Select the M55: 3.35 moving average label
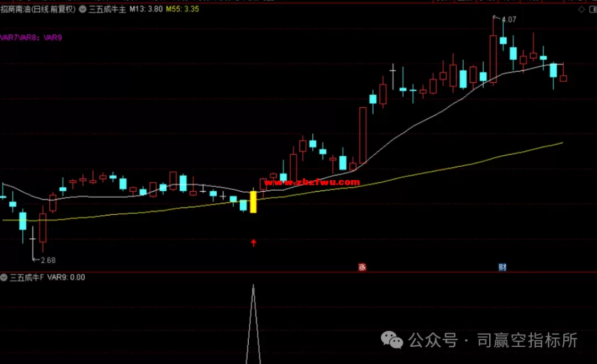This screenshot has height=364, width=597. coord(182,9)
